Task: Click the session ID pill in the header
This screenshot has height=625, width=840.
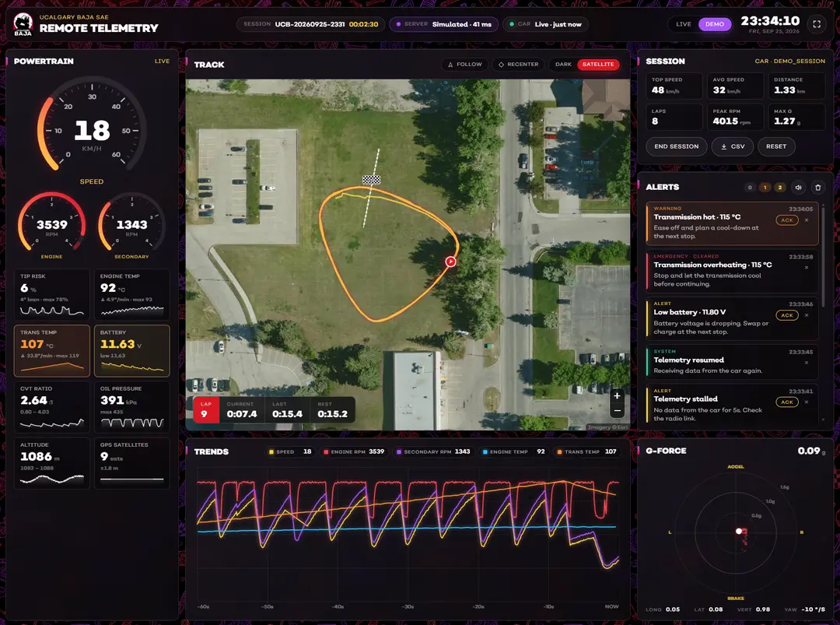Action: click(310, 24)
